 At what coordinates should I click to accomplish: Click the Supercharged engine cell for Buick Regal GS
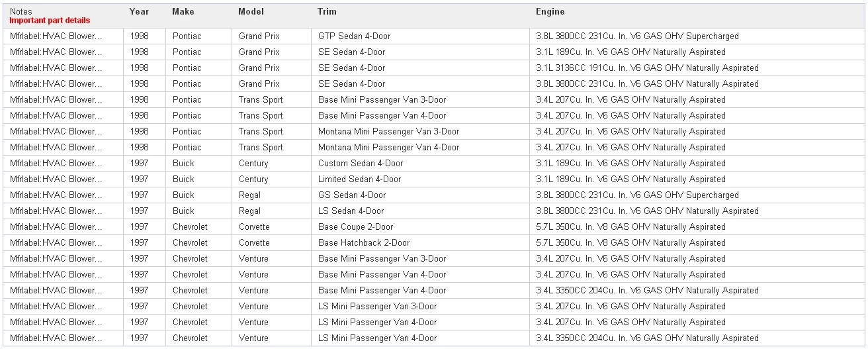(x=637, y=195)
